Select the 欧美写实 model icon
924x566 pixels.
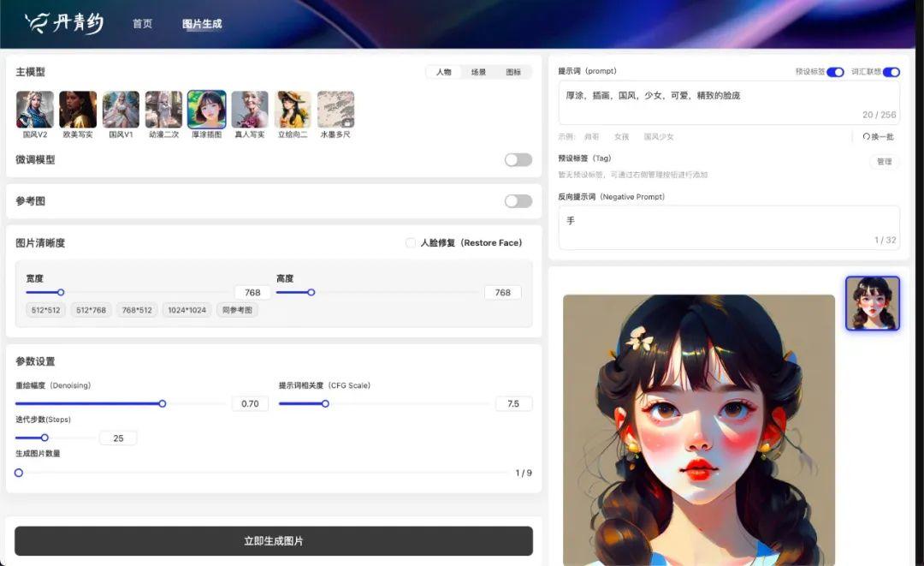point(77,109)
